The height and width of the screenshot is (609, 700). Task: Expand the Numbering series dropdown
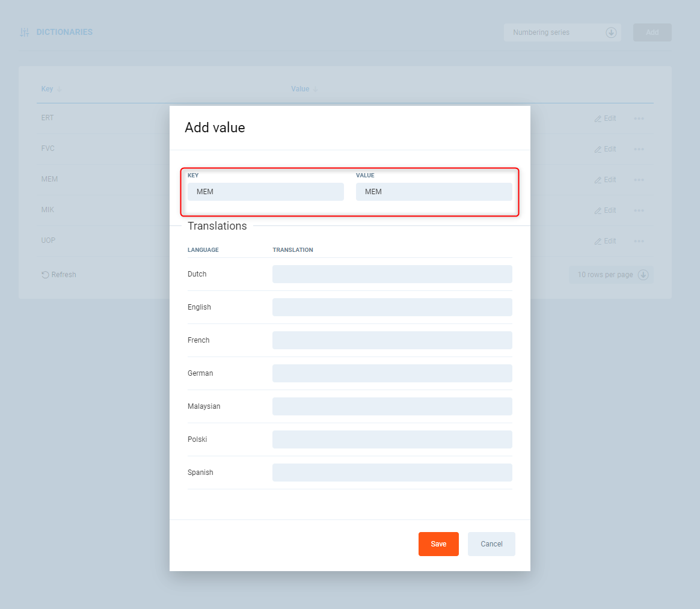[611, 32]
